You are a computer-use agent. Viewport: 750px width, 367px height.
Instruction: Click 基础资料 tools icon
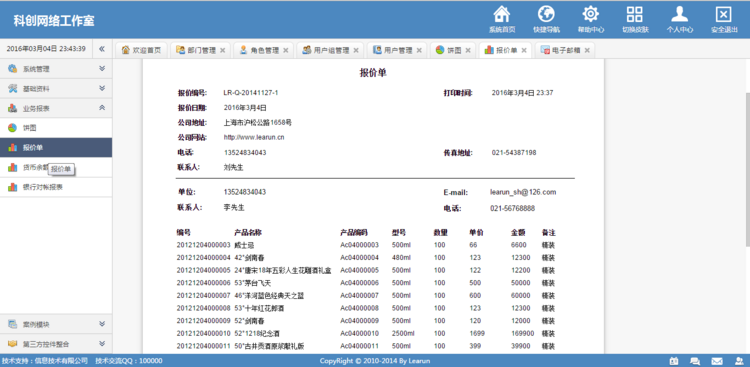click(12, 89)
